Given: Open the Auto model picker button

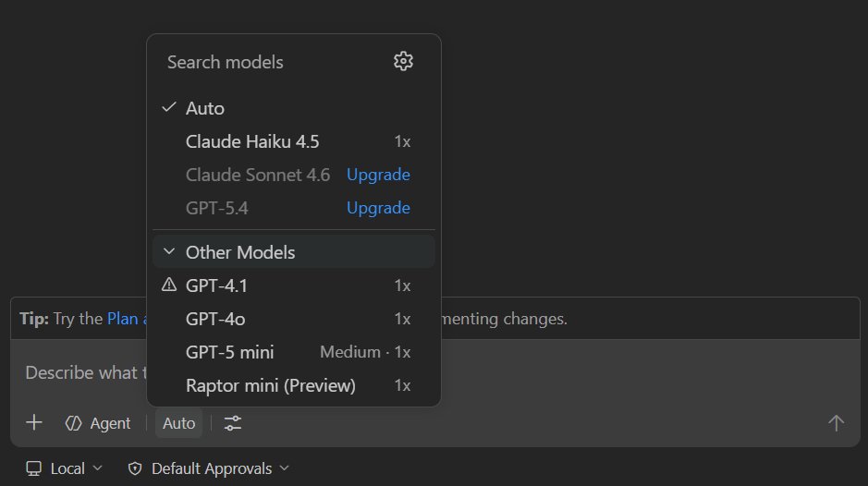Looking at the screenshot, I should 178,423.
